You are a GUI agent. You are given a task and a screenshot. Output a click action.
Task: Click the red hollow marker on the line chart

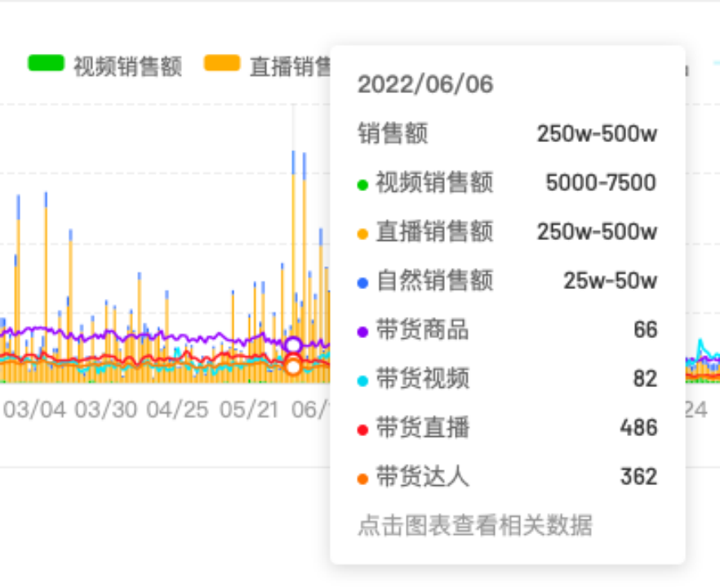point(293,366)
